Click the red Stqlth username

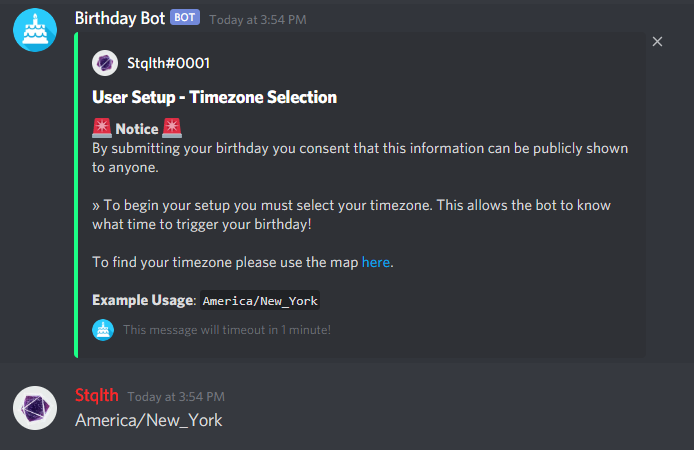[x=95, y=396]
